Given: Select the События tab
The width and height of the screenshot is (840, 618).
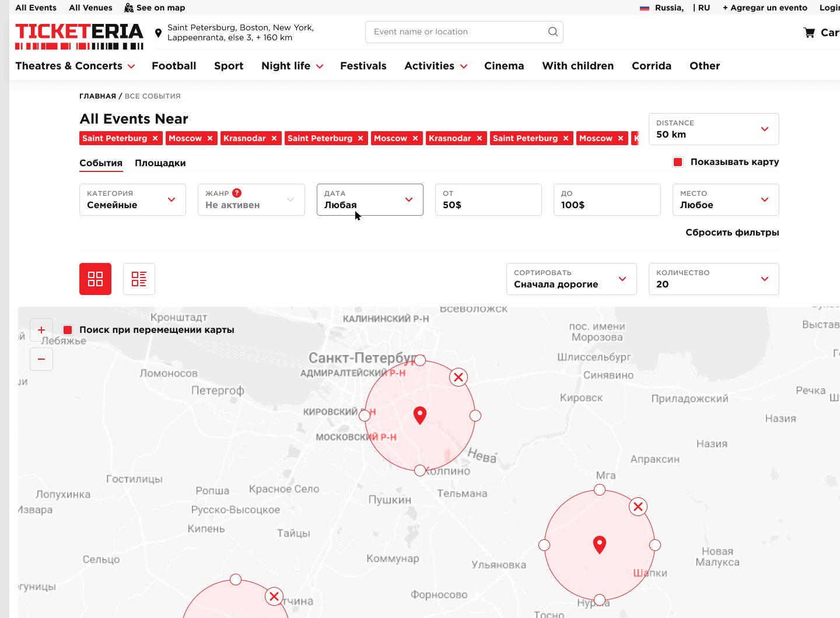Looking at the screenshot, I should click(x=101, y=163).
